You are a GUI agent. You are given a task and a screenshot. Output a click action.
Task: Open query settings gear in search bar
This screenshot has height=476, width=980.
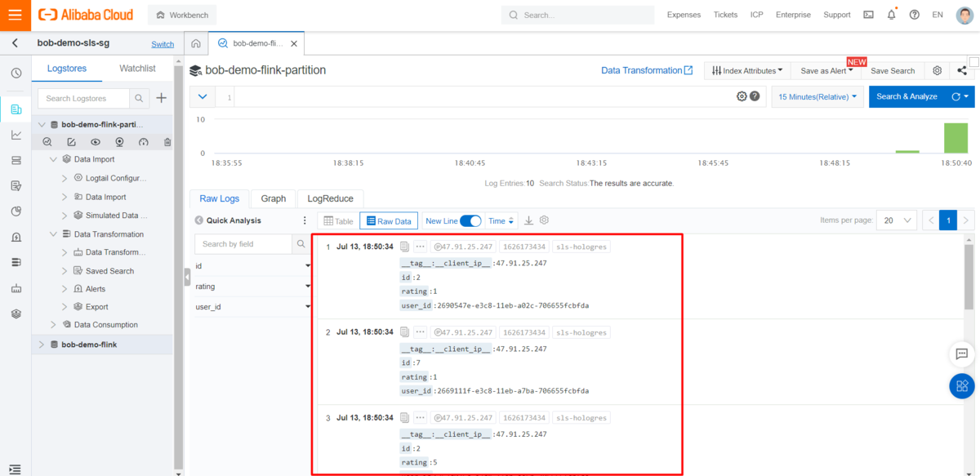[742, 96]
